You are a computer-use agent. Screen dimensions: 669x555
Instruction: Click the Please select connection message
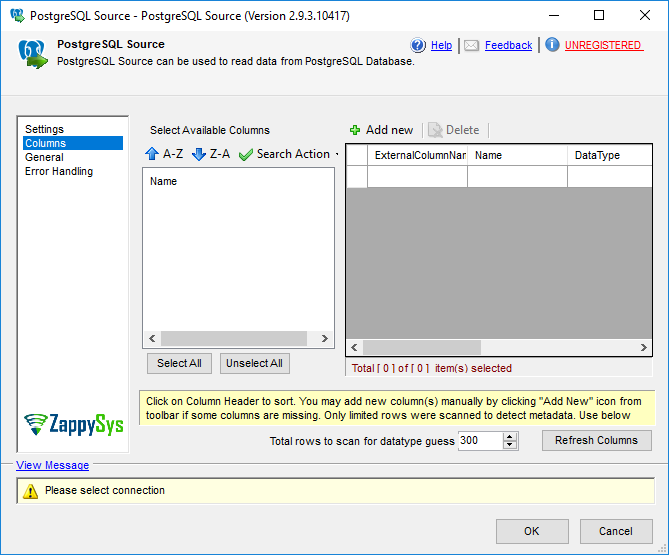[x=105, y=490]
